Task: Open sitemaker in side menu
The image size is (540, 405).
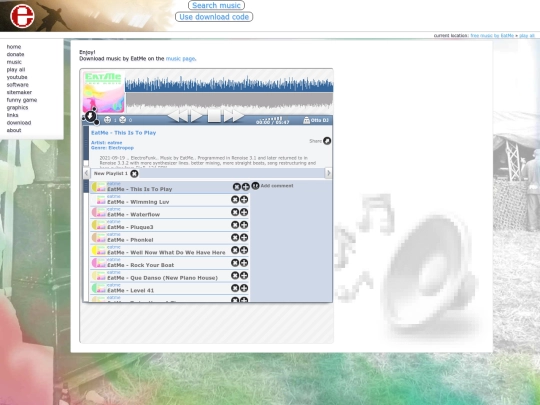Action: coord(19,92)
